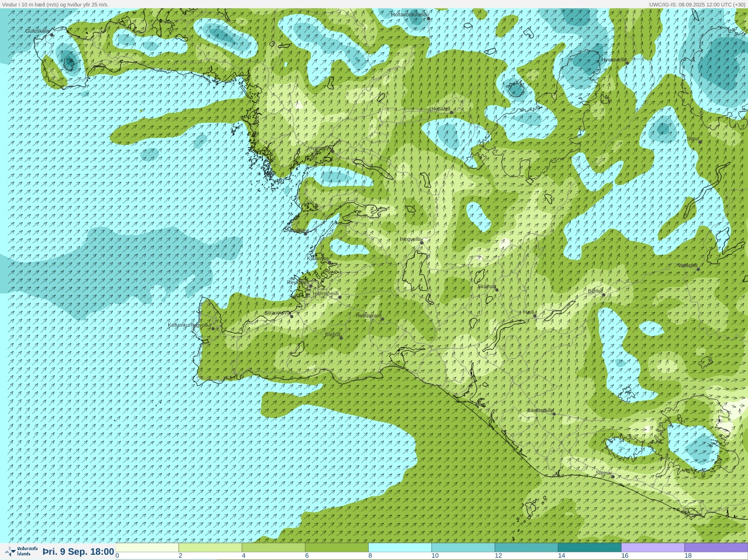Click the Skálholt station label
The image size is (748, 560).
pyautogui.click(x=487, y=286)
